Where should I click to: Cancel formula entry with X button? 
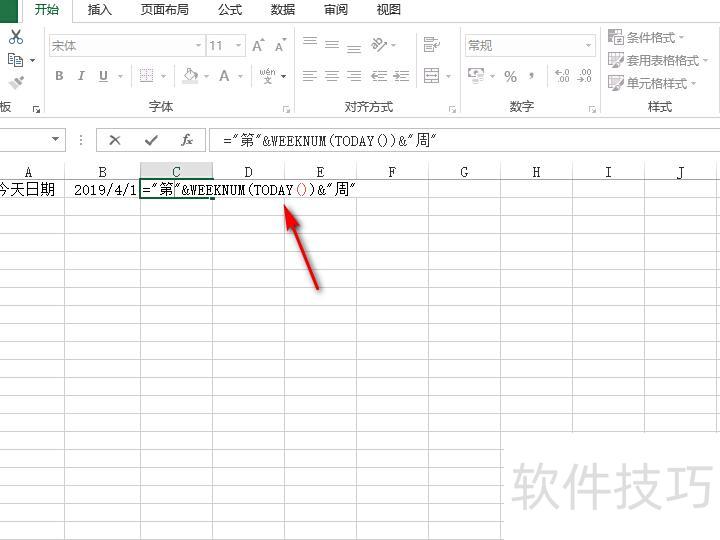click(115, 140)
